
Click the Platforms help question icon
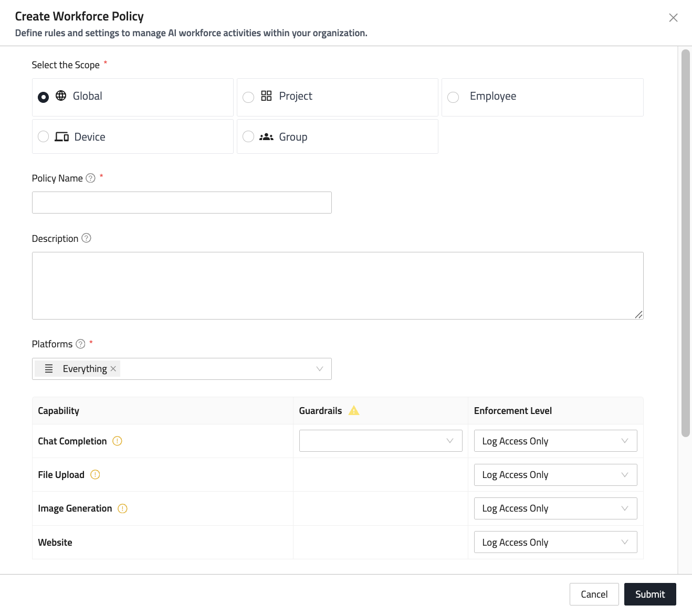80,344
